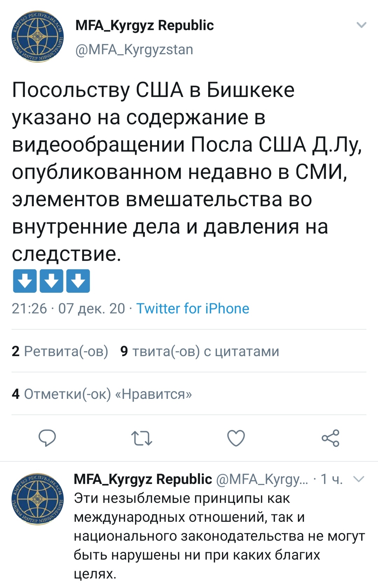
Task: Open reply tweet's MFA avatar
Action: tap(37, 499)
